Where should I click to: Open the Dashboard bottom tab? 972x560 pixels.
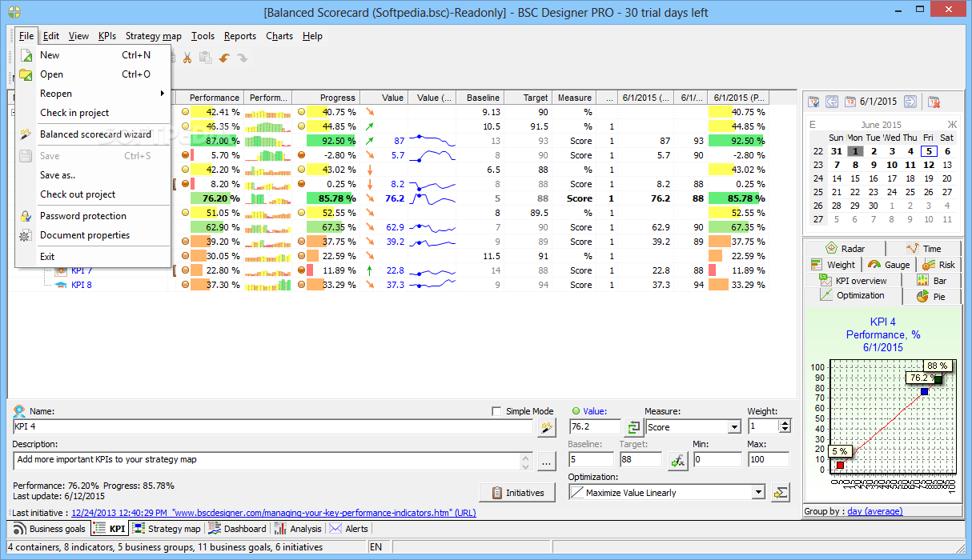tap(237, 529)
